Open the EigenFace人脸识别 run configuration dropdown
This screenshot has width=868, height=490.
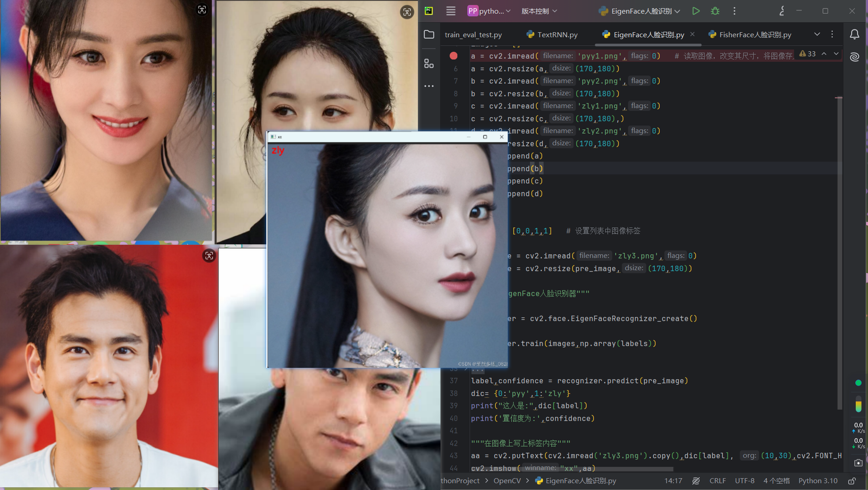(640, 11)
